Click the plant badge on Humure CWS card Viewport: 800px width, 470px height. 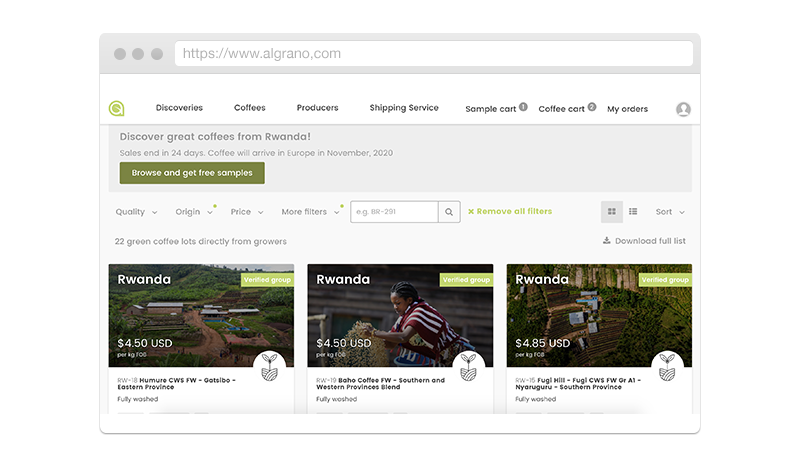pyautogui.click(x=269, y=367)
